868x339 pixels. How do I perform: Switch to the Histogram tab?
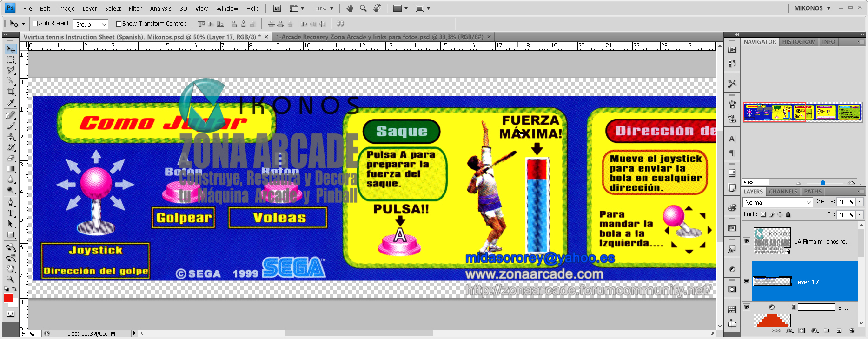[x=799, y=42]
